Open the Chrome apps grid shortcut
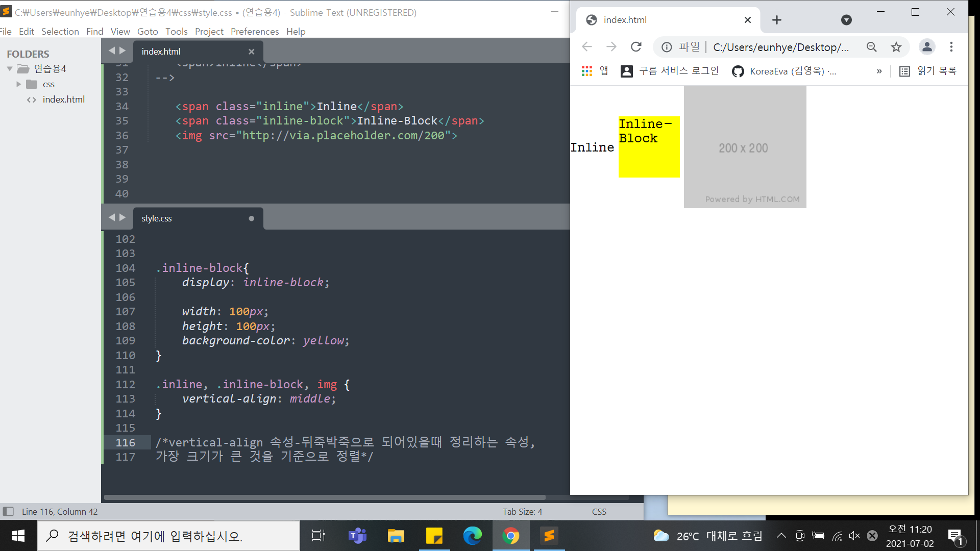Image resolution: width=980 pixels, height=551 pixels. tap(587, 71)
